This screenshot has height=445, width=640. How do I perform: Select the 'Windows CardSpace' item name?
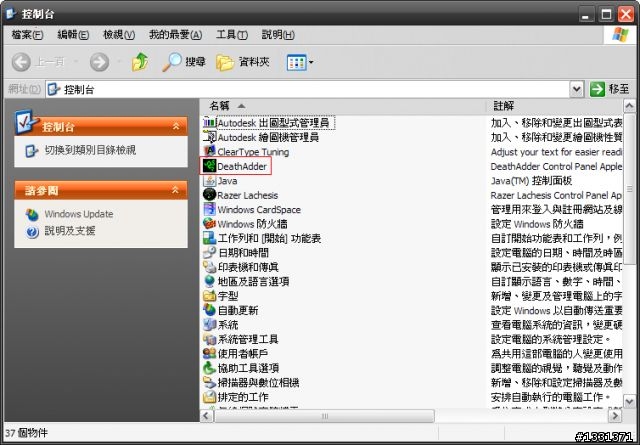(259, 210)
